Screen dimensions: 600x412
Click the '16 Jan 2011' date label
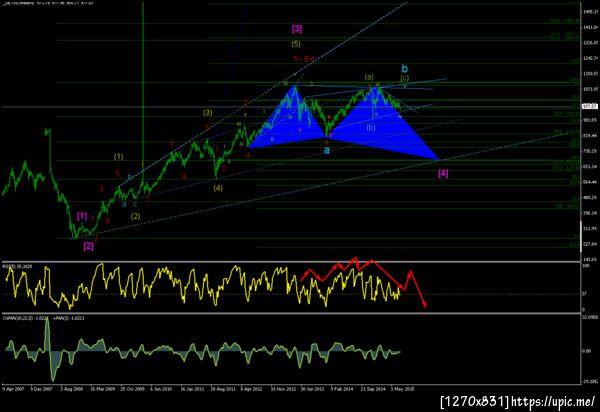[192, 389]
